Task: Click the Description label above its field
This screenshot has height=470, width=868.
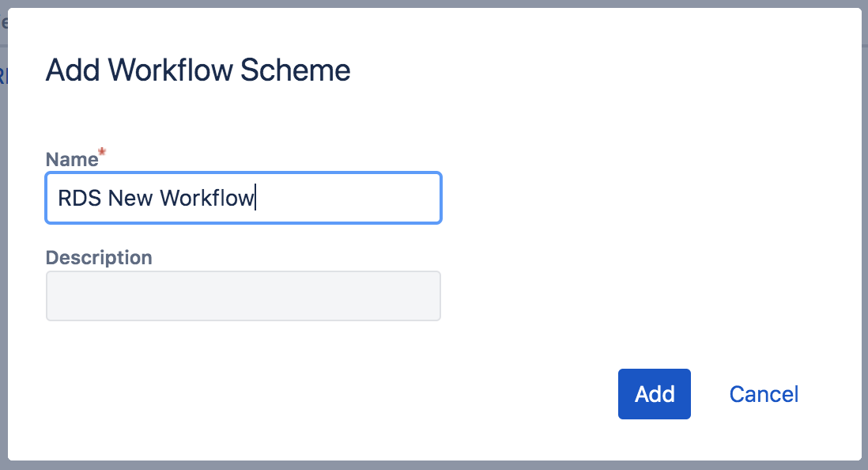Action: point(98,257)
